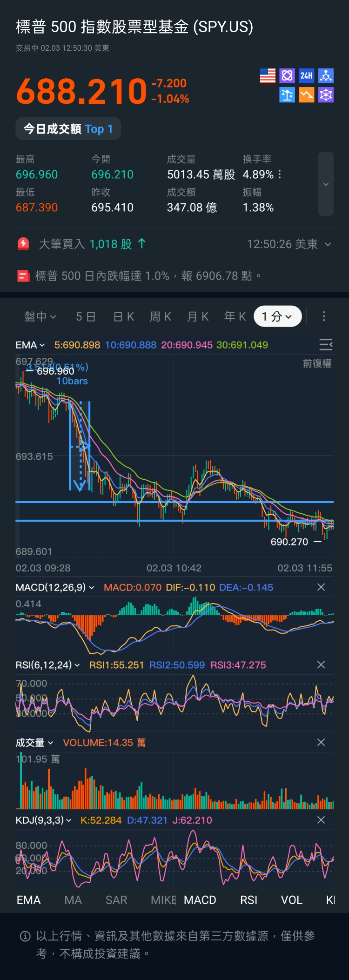This screenshot has height=980, width=349.
Task: Open the MACD(12,26,9) settings dropdown
Action: (55, 587)
